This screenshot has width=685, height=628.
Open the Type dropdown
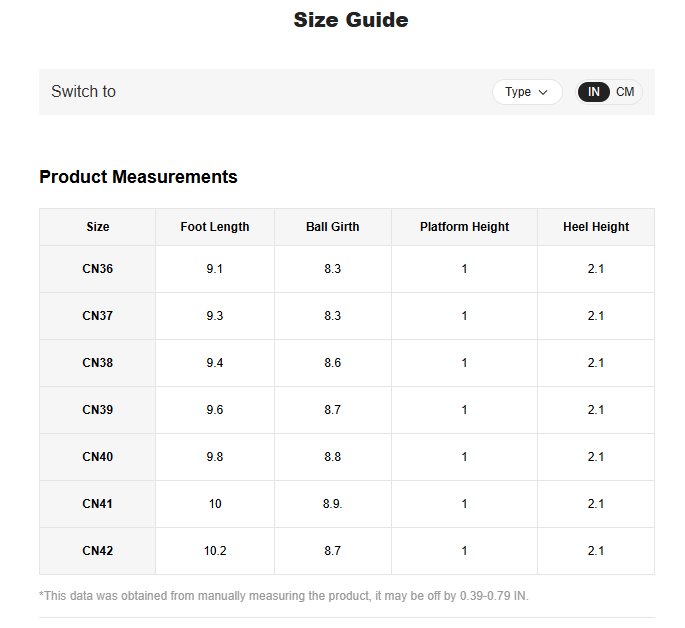(526, 92)
